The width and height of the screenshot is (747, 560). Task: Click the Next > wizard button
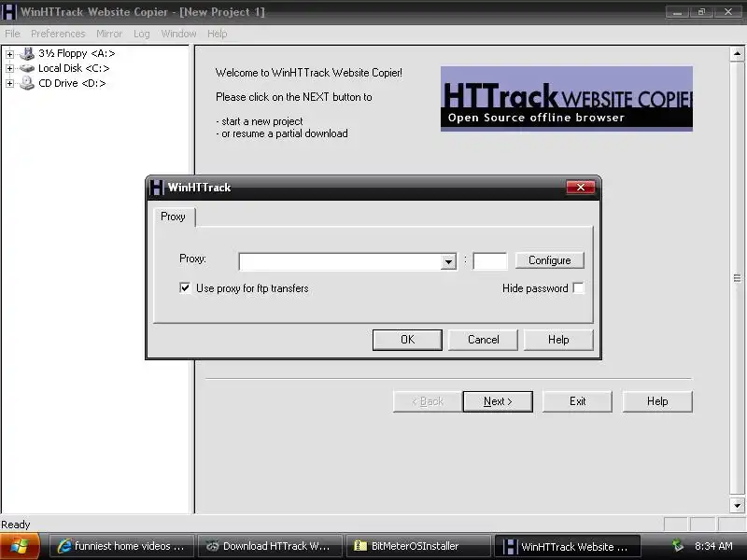tap(498, 401)
